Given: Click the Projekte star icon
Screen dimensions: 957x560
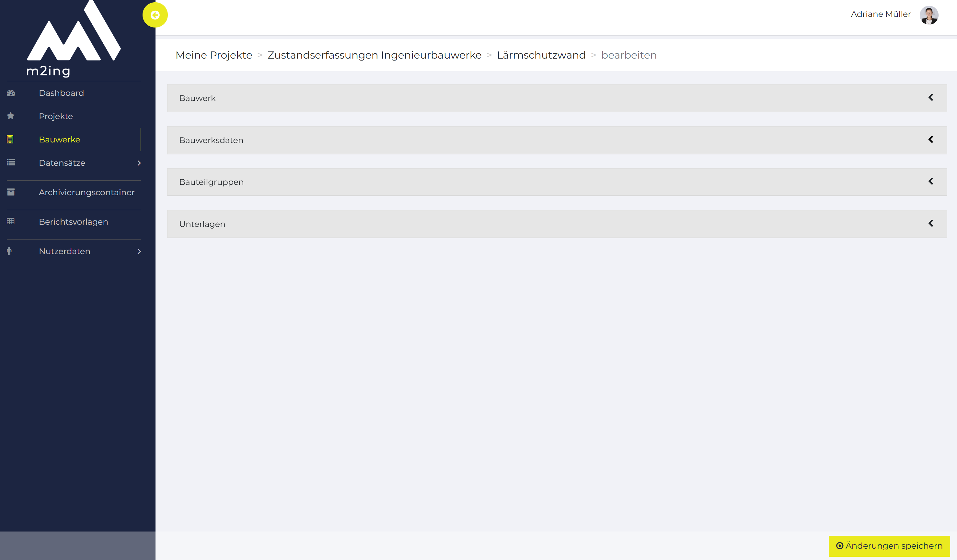Looking at the screenshot, I should [11, 116].
